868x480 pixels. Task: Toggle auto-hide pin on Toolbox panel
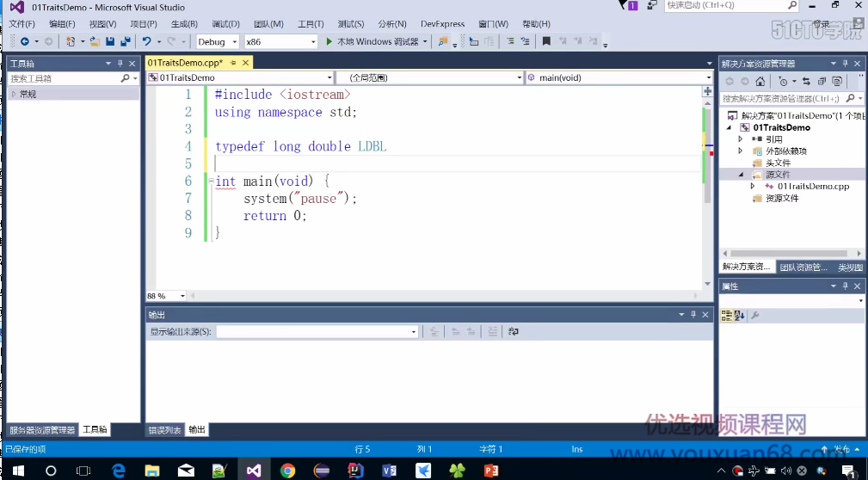point(120,64)
